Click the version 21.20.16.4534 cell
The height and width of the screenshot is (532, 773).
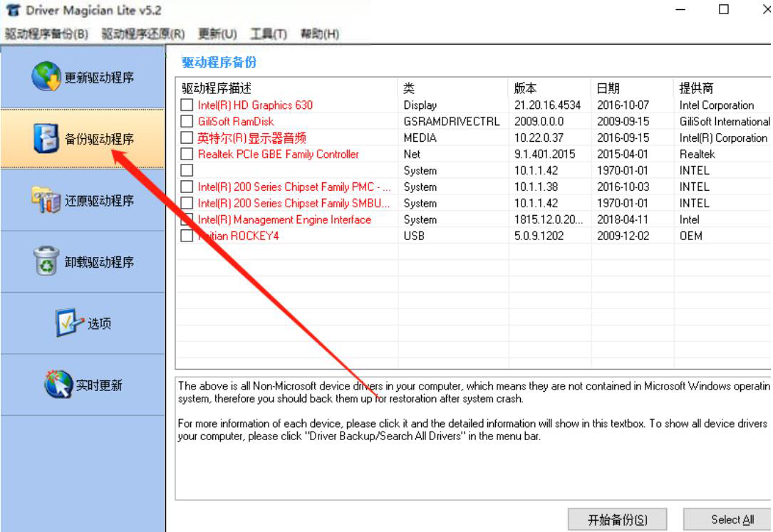pos(547,105)
